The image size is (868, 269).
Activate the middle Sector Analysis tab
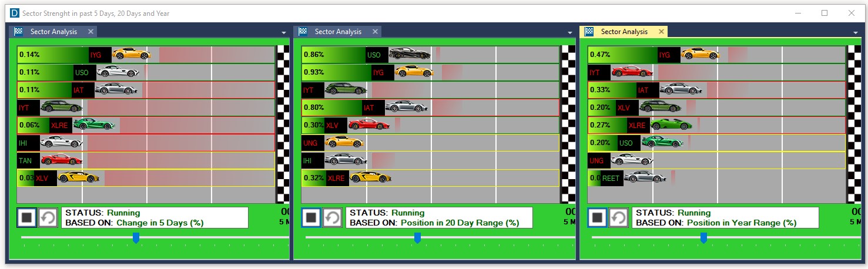tap(338, 32)
